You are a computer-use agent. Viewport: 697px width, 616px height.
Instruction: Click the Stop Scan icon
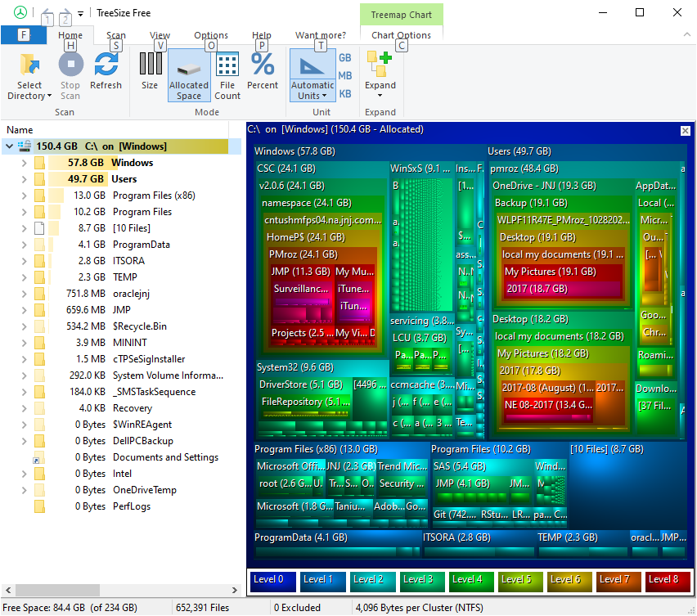(70, 65)
